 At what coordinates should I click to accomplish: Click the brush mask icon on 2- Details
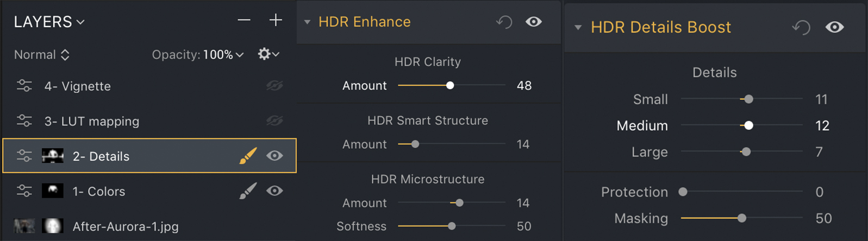pyautogui.click(x=248, y=156)
